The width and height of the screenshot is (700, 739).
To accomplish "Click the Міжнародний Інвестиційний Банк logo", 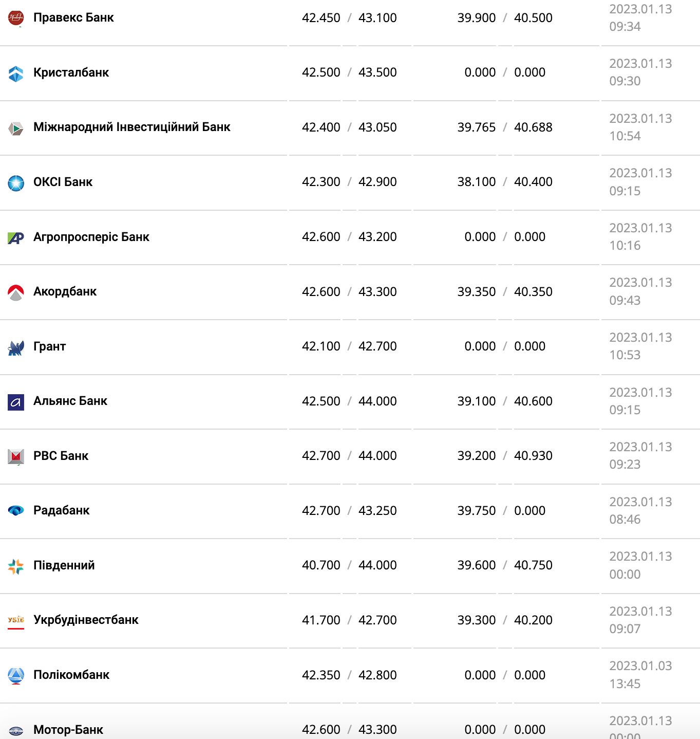I will click(x=16, y=128).
